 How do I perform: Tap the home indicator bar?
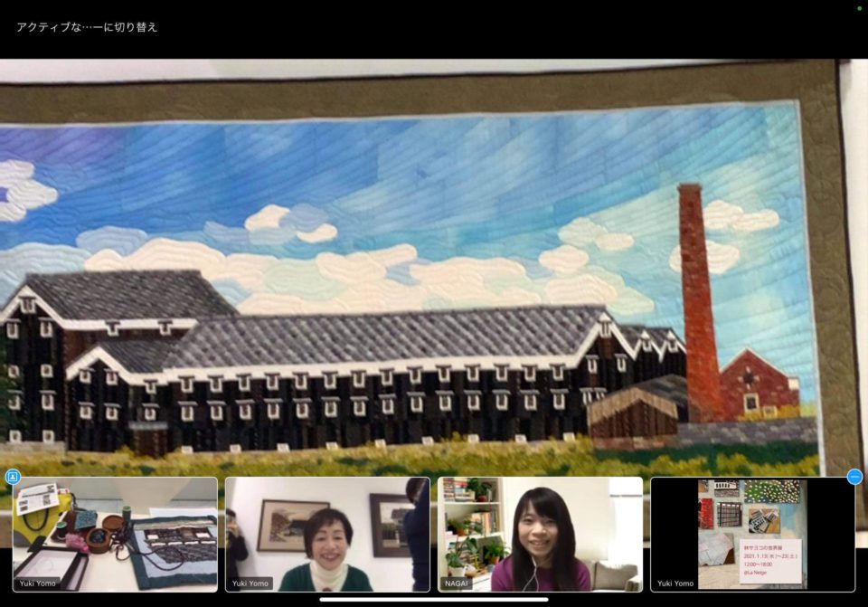coord(434,599)
